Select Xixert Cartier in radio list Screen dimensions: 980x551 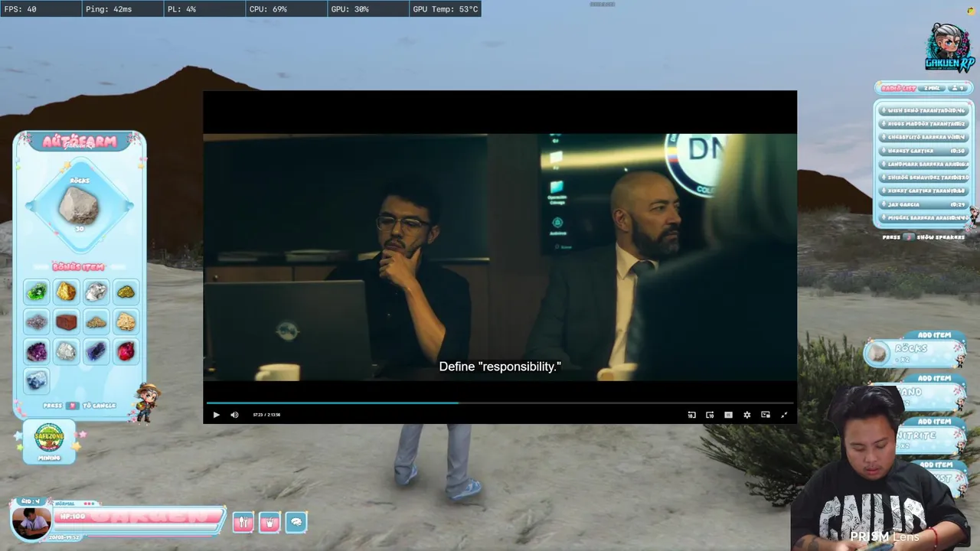(x=924, y=191)
